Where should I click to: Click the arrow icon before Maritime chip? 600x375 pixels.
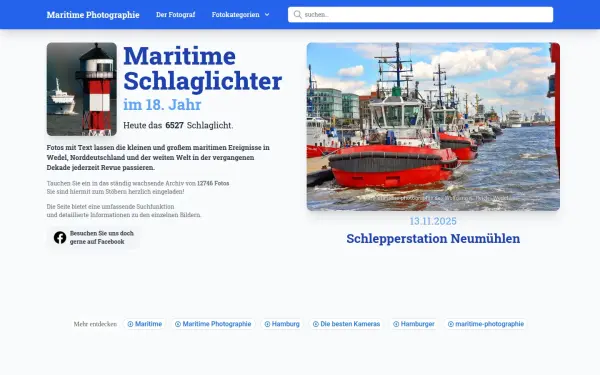click(130, 324)
